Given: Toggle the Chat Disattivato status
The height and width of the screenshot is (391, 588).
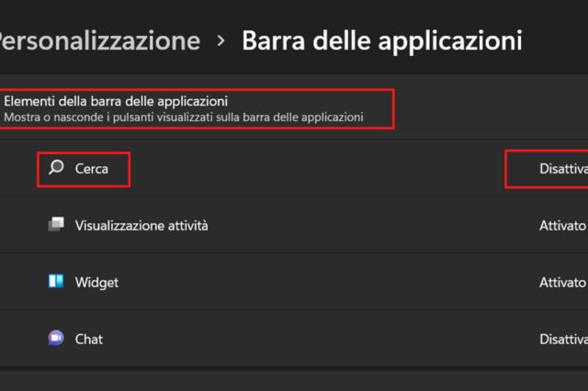Looking at the screenshot, I should click(x=562, y=339).
